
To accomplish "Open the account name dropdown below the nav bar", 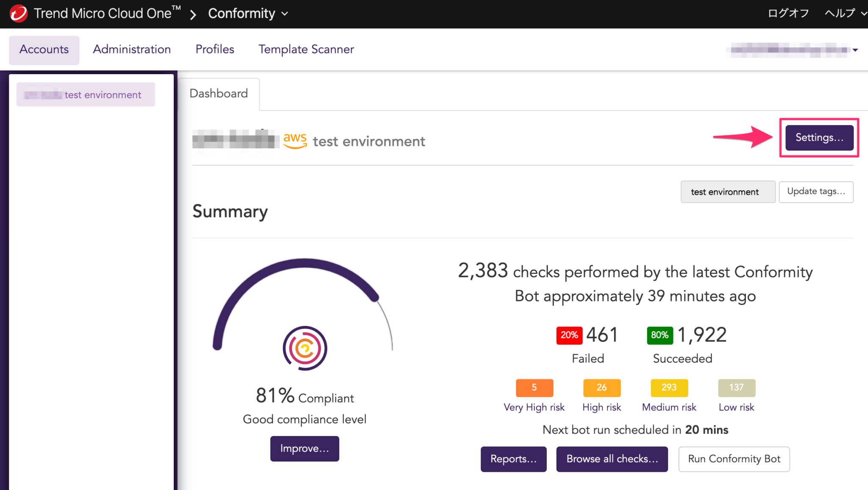I will (x=793, y=50).
